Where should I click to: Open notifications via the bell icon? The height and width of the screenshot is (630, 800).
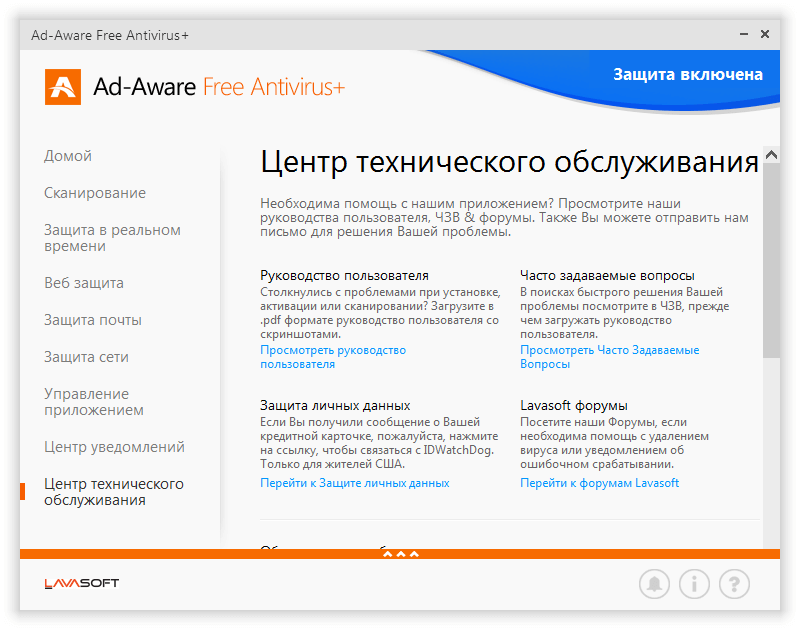tap(654, 584)
